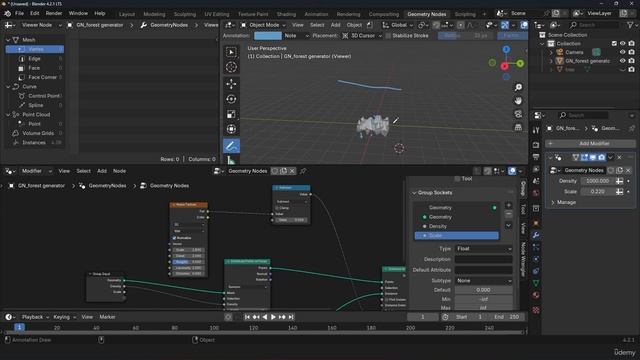Viewport: 640px width, 360px height.
Task: Collapse the Group Sockets panel
Action: coord(414,193)
